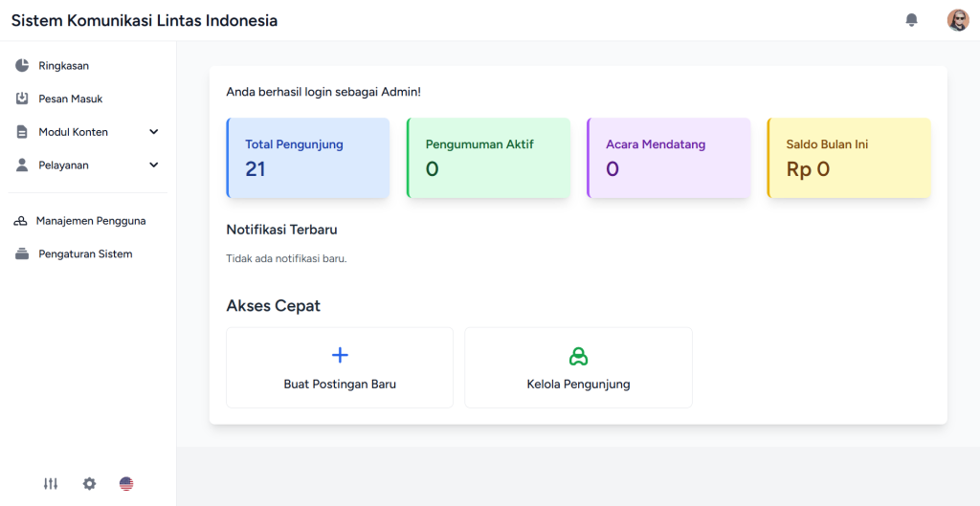Click the Total Pengunjung stat card
The width and height of the screenshot is (980, 506).
click(308, 158)
